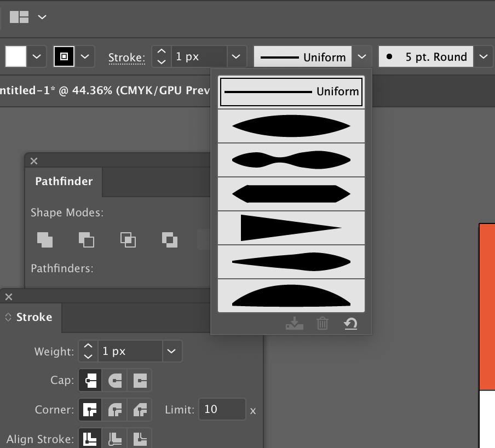This screenshot has height=448, width=495.
Task: Expand the brush definition dropdown arrow
Action: point(483,56)
